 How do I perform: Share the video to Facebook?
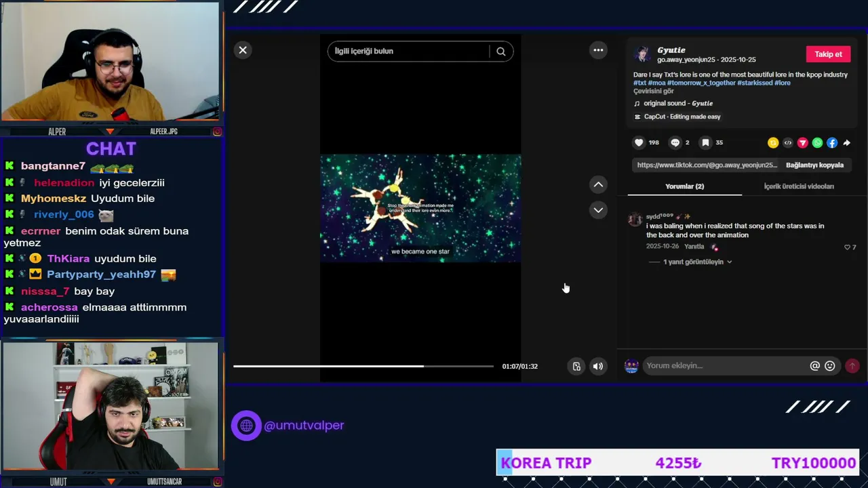(x=832, y=143)
